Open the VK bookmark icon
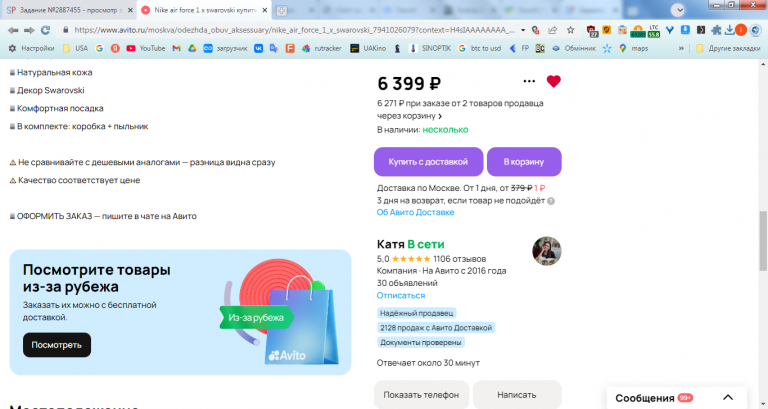The height and width of the screenshot is (409, 768). pos(258,48)
